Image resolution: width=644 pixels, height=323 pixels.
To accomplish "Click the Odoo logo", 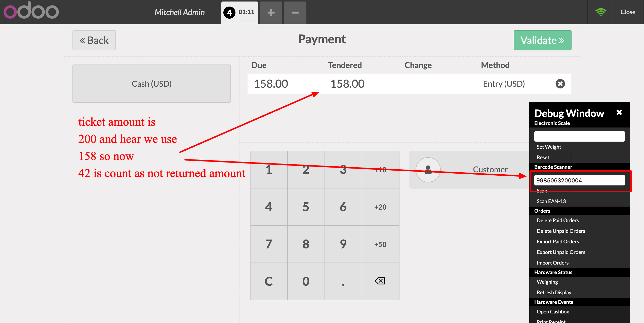I will click(x=31, y=11).
